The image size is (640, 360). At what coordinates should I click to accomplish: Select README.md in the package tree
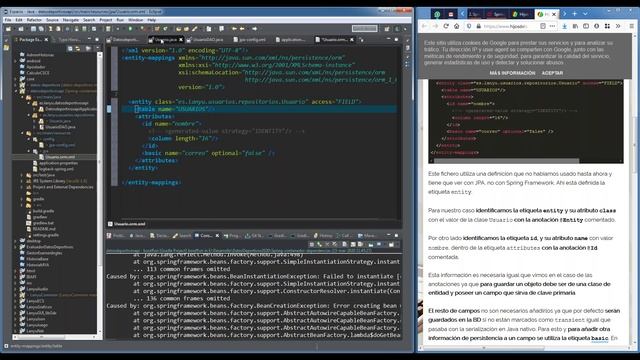point(41,229)
